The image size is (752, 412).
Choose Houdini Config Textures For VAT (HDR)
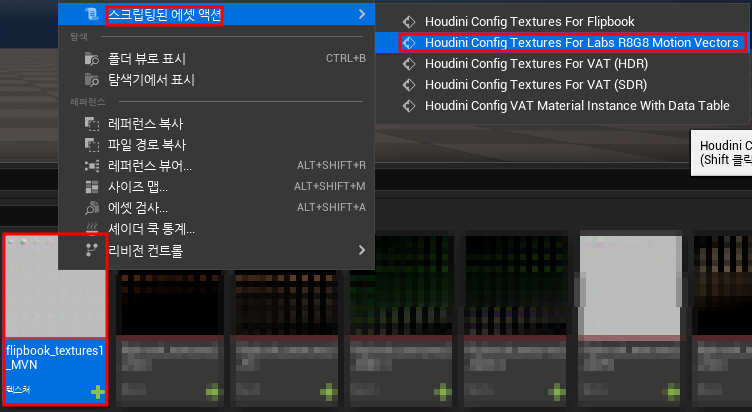536,64
